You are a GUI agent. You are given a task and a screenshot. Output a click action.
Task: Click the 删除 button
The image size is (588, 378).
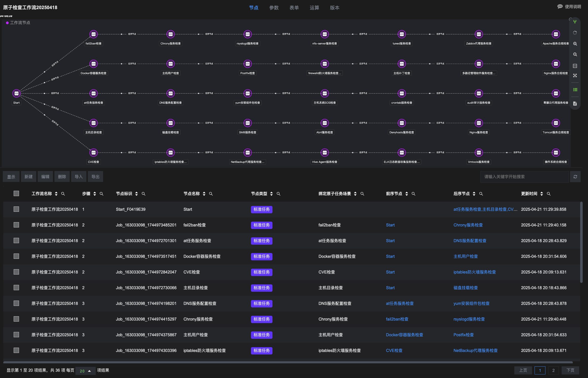click(x=62, y=177)
